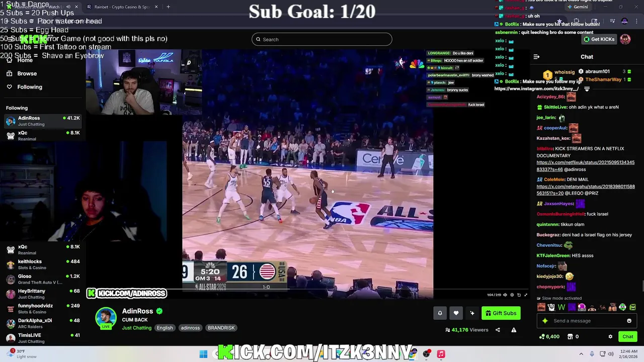Insert the green W quick emote
Screen dimensions: 644x362
561,307
